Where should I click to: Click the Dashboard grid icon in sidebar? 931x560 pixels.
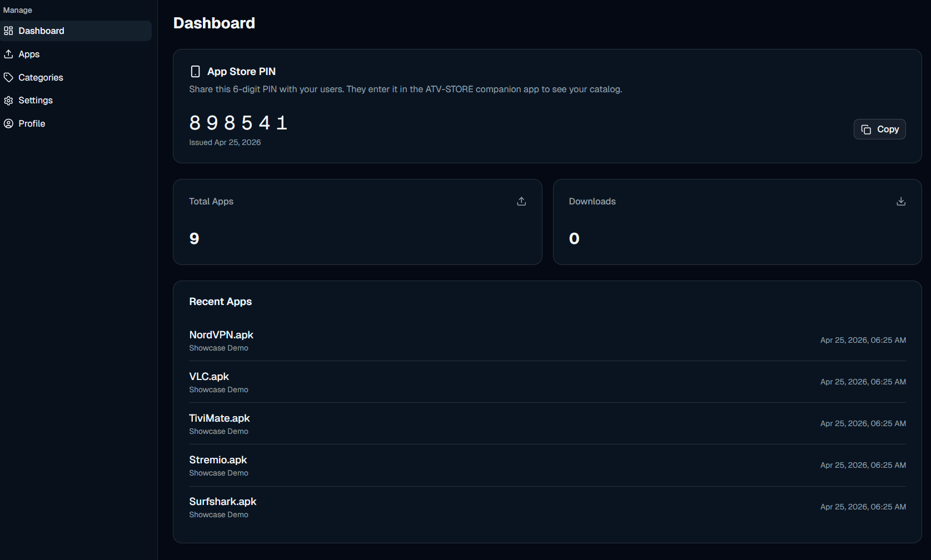coord(8,31)
